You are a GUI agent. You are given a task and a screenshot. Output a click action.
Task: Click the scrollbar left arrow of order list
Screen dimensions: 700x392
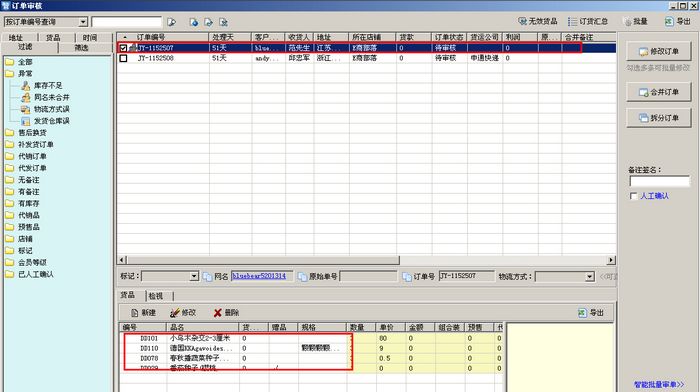[122, 260]
